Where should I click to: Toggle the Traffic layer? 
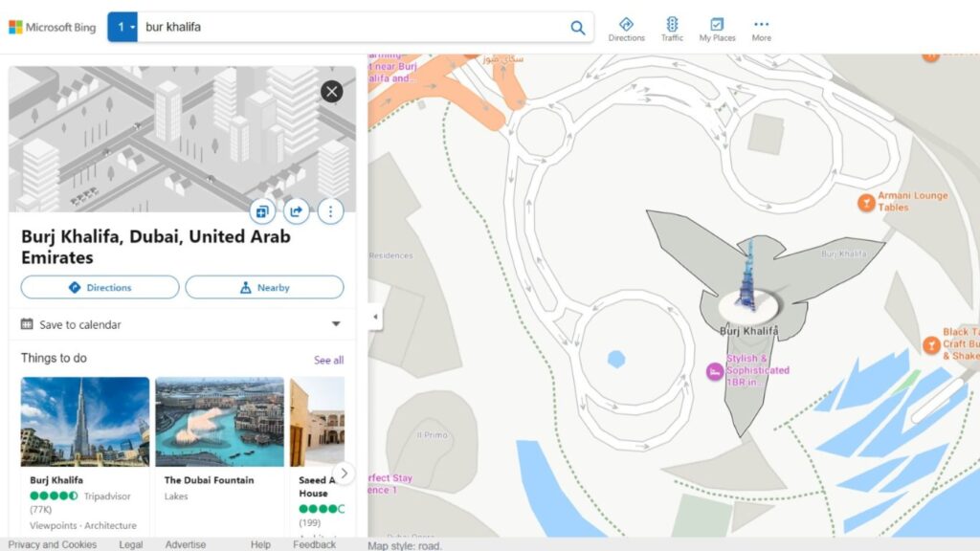pos(672,30)
